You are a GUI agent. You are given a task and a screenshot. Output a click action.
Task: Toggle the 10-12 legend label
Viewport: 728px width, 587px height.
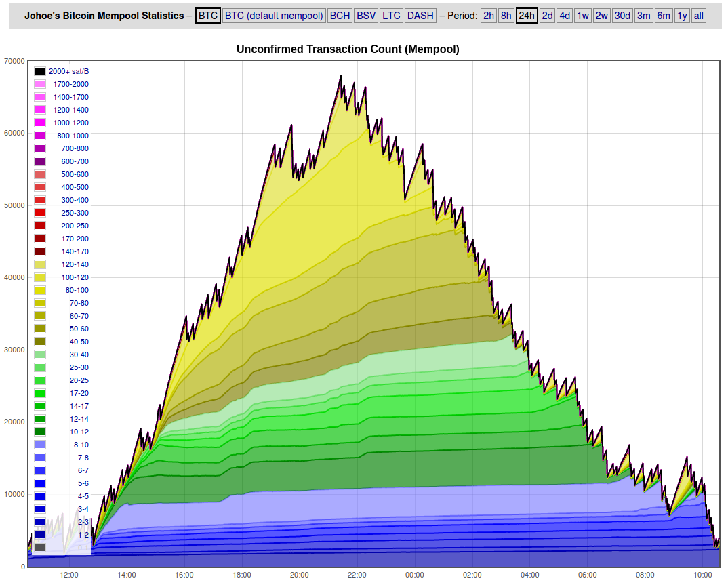point(79,432)
